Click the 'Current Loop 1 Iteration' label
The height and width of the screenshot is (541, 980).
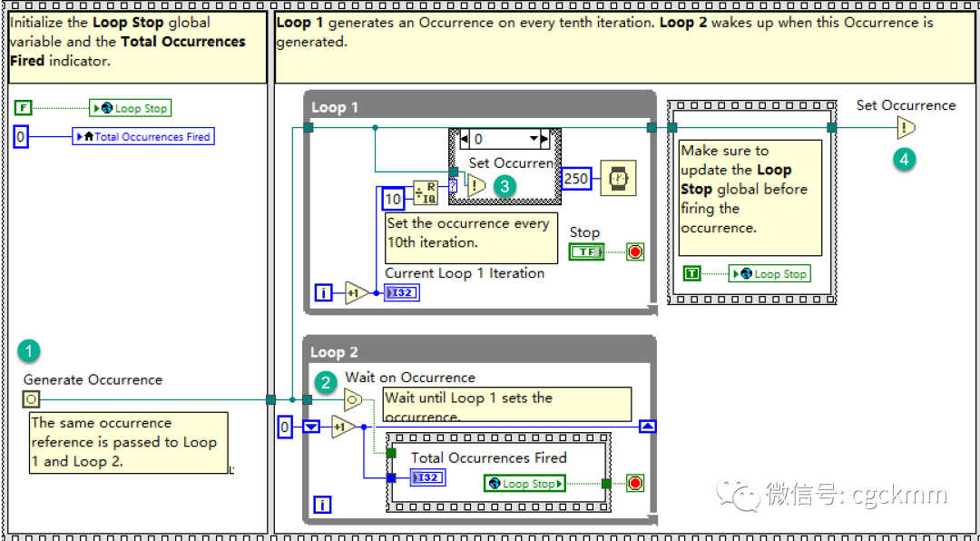pos(465,273)
